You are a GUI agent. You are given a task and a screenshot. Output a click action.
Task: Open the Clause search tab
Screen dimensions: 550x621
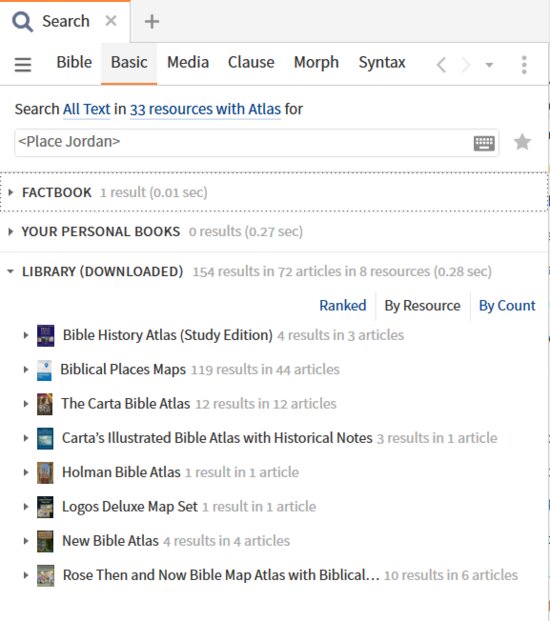pos(251,63)
